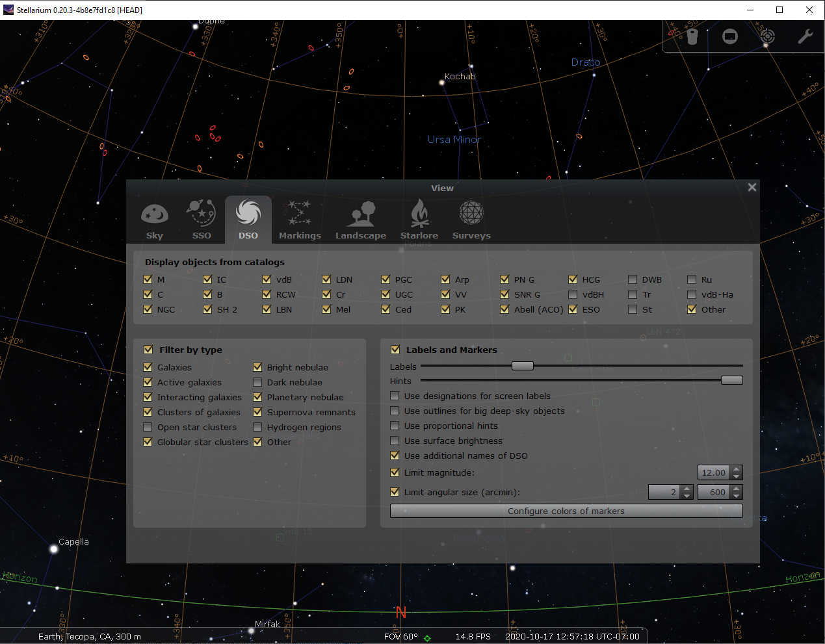Image resolution: width=825 pixels, height=644 pixels.
Task: Enable the DWB catalog checkbox
Action: pyautogui.click(x=632, y=279)
